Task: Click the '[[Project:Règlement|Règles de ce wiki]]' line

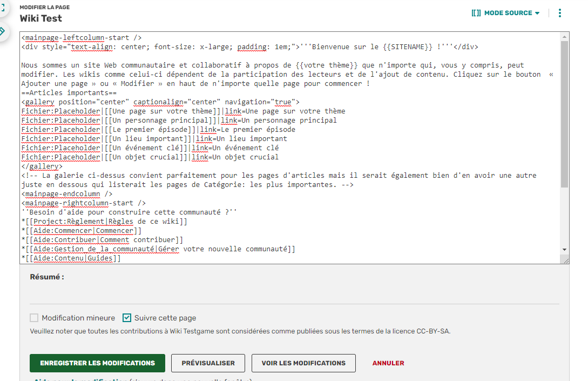Action: 104,222
